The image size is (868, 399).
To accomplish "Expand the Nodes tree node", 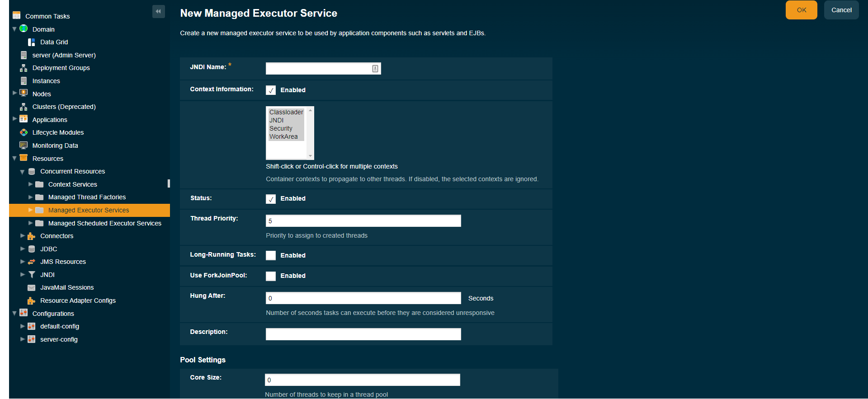I will click(x=14, y=93).
